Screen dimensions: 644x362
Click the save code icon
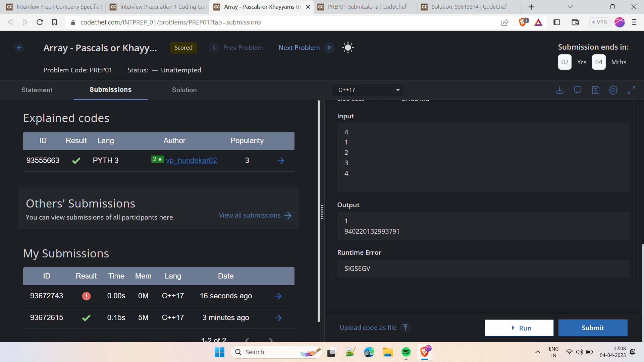595,90
